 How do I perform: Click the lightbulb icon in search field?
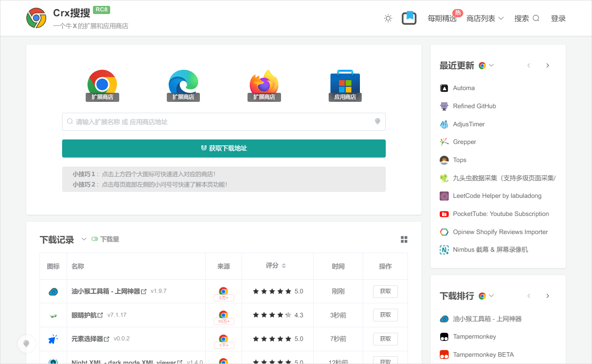point(377,121)
